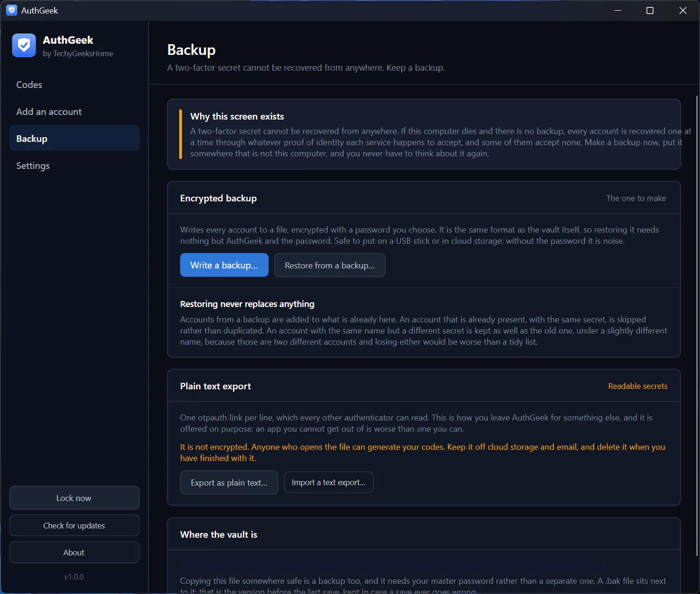Click the AuthGeek shield logo in sidebar
Viewport: 700px width, 594px height.
point(24,45)
